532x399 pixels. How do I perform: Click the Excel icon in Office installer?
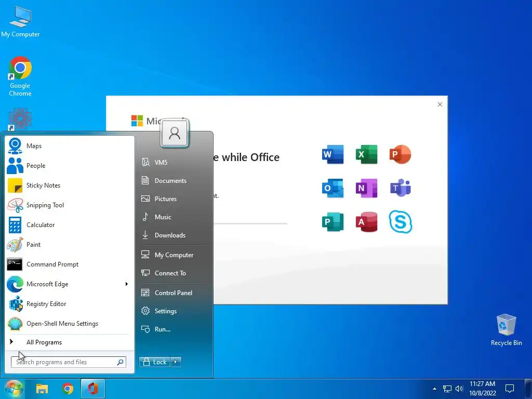tap(366, 154)
